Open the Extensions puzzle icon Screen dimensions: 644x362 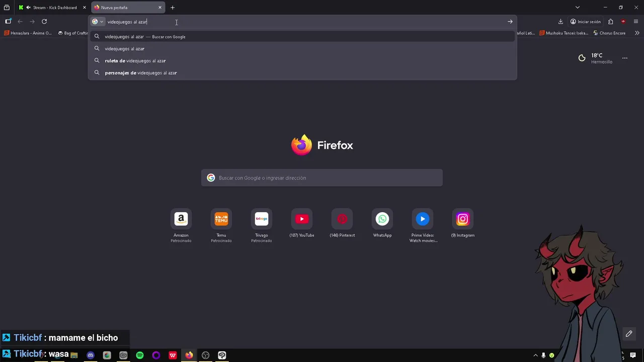(x=610, y=22)
